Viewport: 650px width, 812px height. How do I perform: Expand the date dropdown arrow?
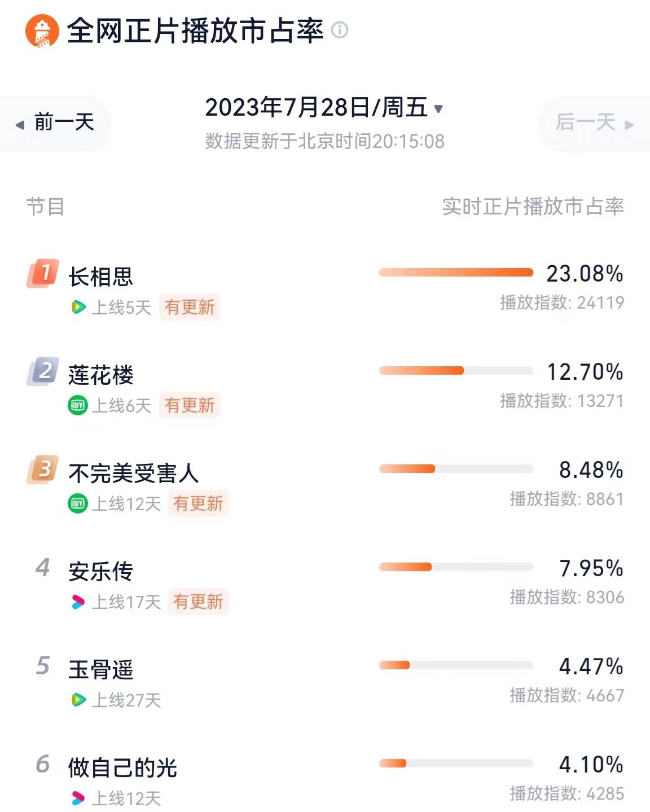(x=438, y=109)
